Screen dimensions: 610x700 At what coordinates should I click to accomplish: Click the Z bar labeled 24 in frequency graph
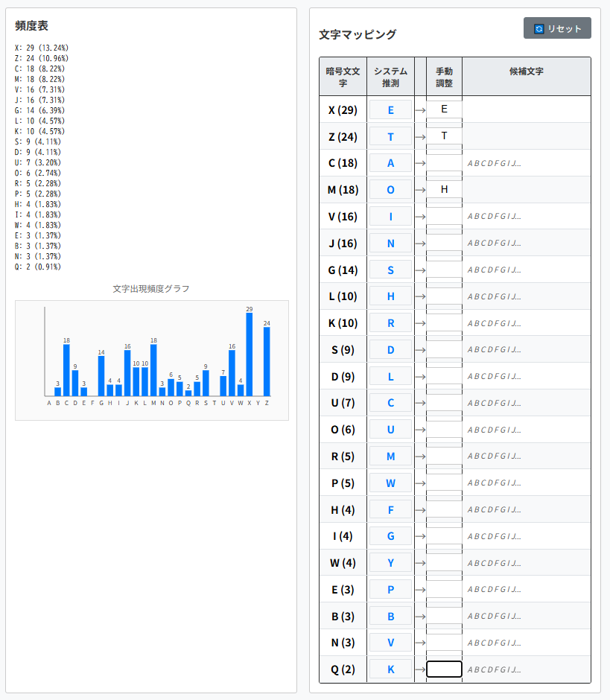tap(267, 361)
